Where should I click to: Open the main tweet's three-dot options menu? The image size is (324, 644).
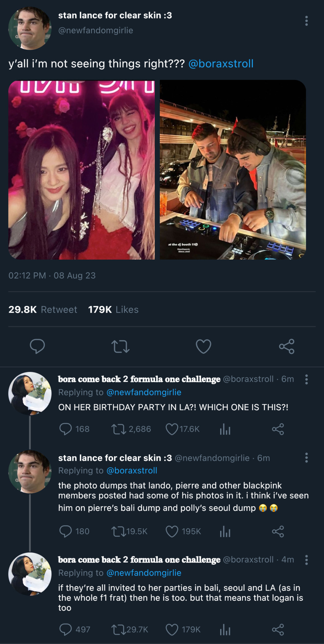(x=306, y=21)
